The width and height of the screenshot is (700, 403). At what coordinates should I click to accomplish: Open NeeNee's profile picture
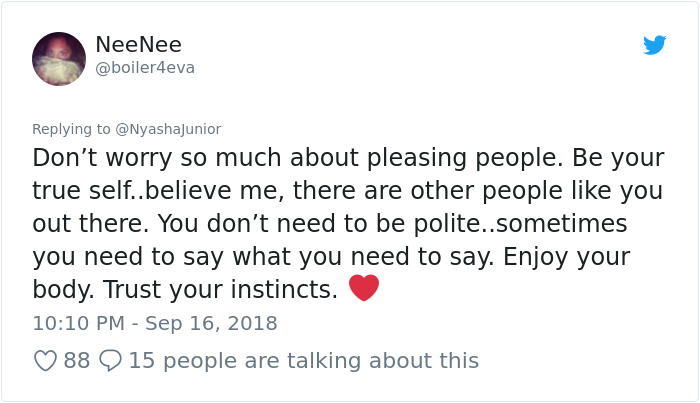click(x=58, y=58)
